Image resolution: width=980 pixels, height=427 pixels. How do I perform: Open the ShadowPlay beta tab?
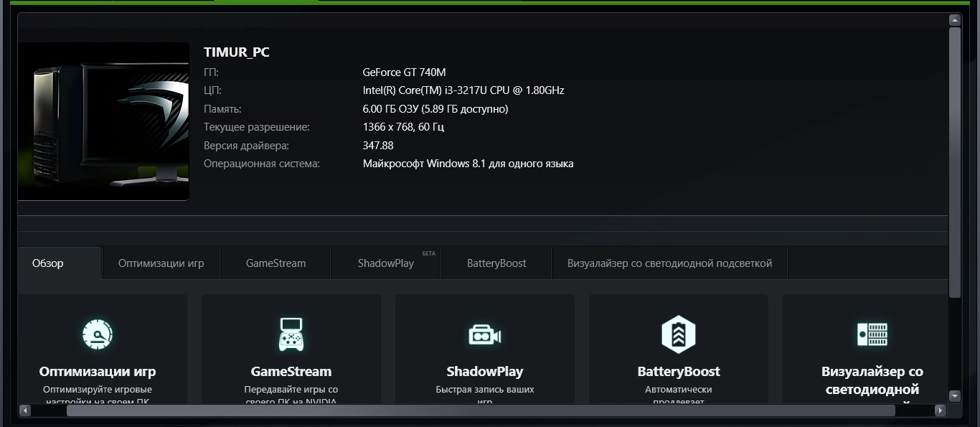point(386,263)
